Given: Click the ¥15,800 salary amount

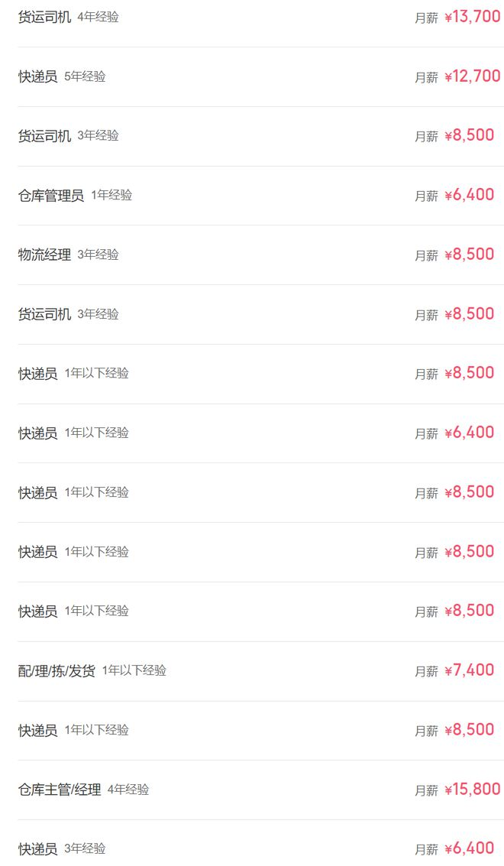Looking at the screenshot, I should pos(472,790).
